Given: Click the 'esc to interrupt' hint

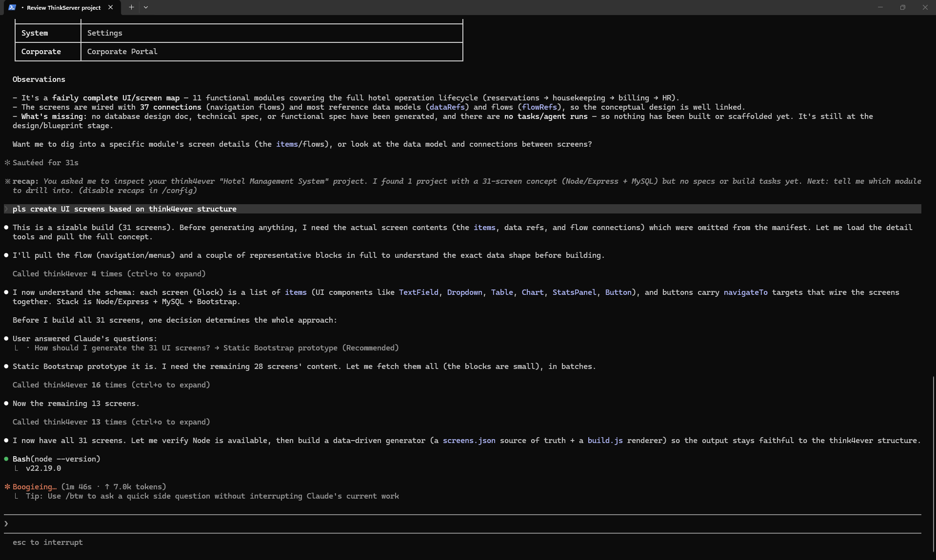Looking at the screenshot, I should [x=48, y=542].
